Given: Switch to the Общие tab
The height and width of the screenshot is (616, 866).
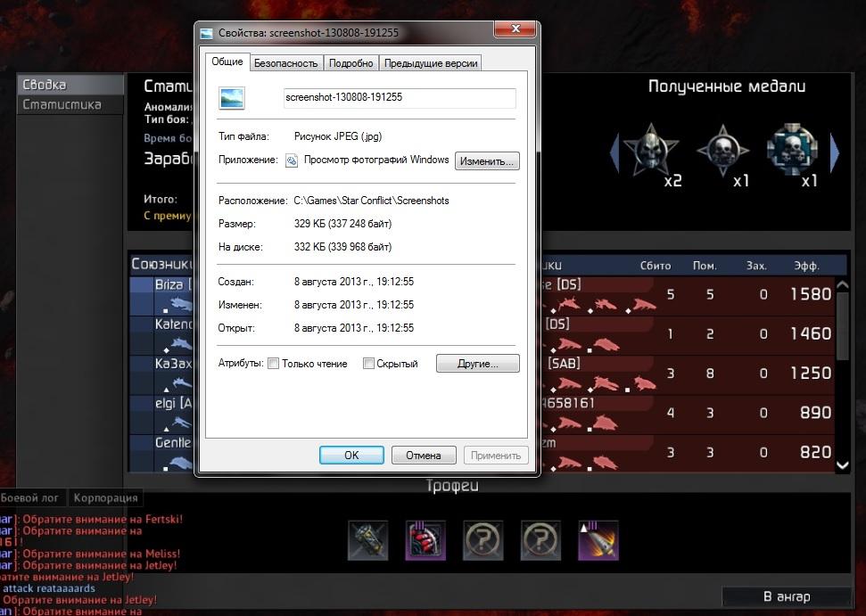Looking at the screenshot, I should [x=227, y=62].
